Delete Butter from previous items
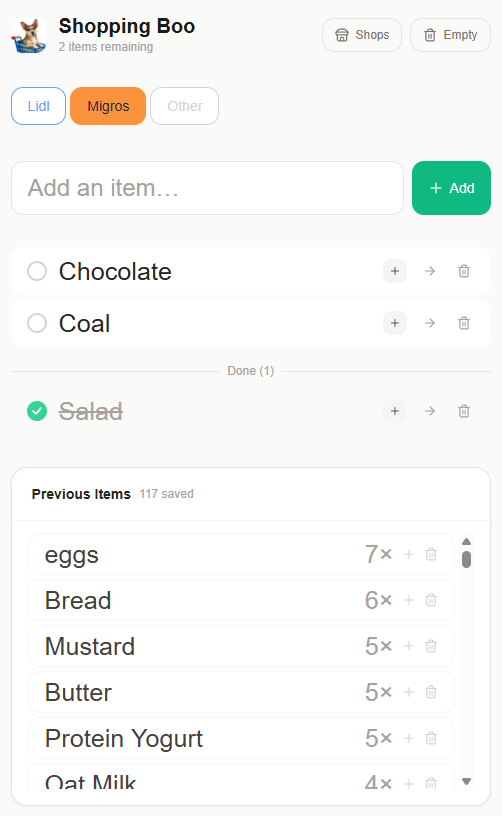Viewport: 502px width, 816px height. tap(431, 692)
